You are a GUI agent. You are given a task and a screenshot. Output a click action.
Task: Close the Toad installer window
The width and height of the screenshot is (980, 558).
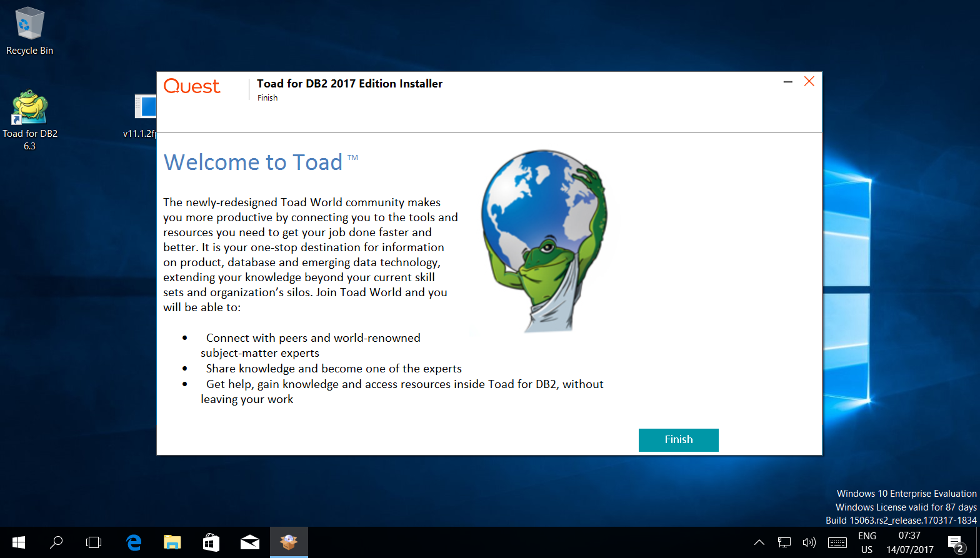pos(809,82)
